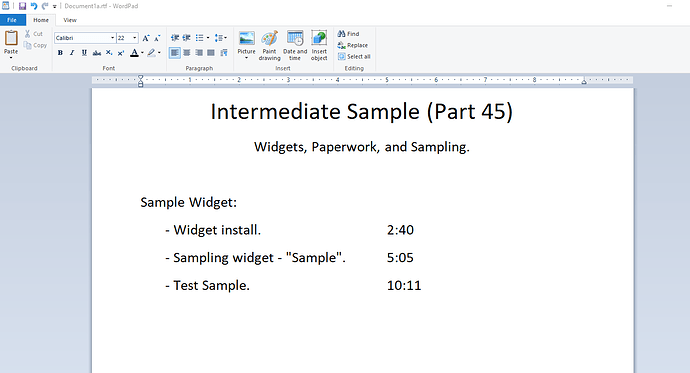The height and width of the screenshot is (373, 690).
Task: Click the heading 'Intermediate Sample (Part 45)'
Action: (x=362, y=112)
